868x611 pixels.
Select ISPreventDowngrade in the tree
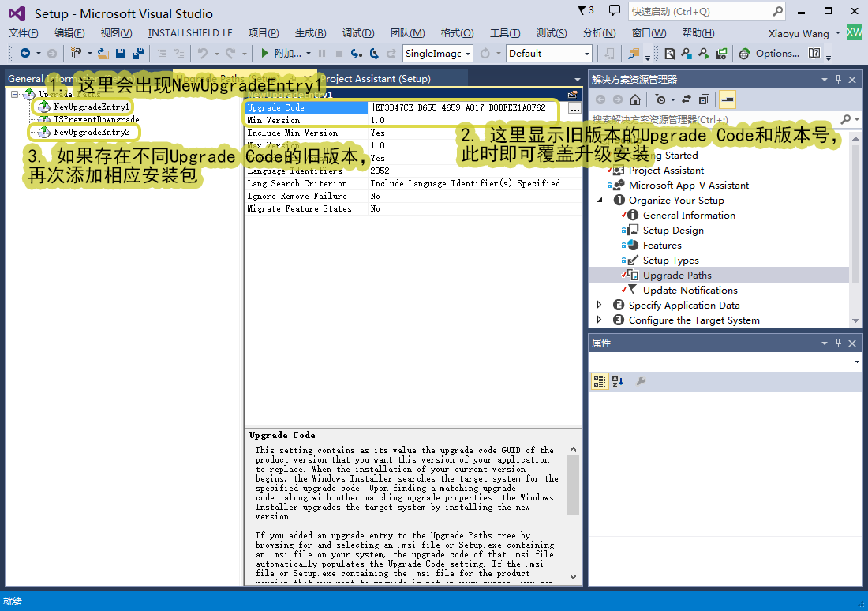[96, 119]
